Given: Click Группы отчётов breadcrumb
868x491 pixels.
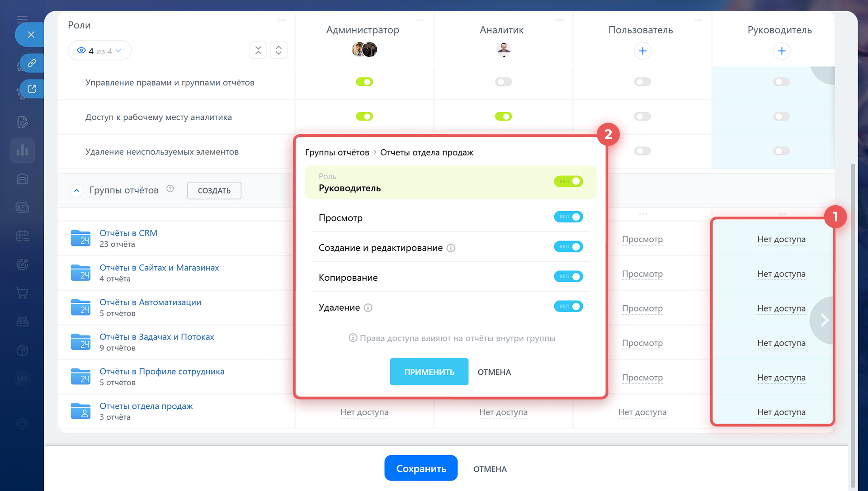Looking at the screenshot, I should [x=337, y=152].
